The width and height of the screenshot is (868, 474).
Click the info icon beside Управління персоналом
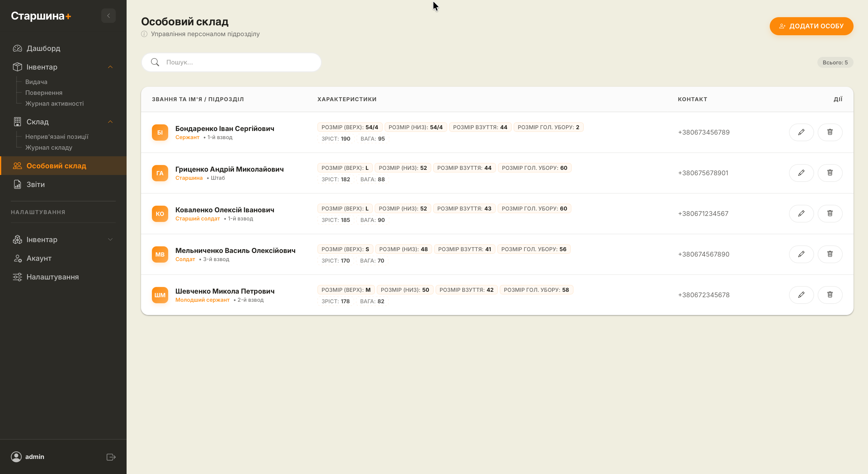[144, 34]
